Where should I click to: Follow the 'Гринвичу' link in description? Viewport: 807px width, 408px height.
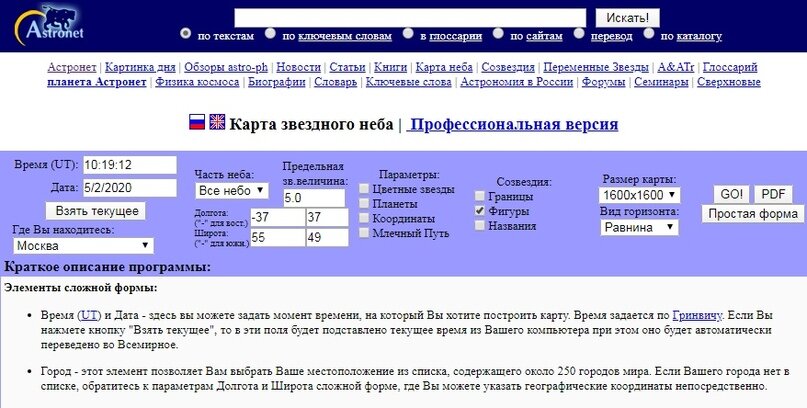pyautogui.click(x=697, y=315)
